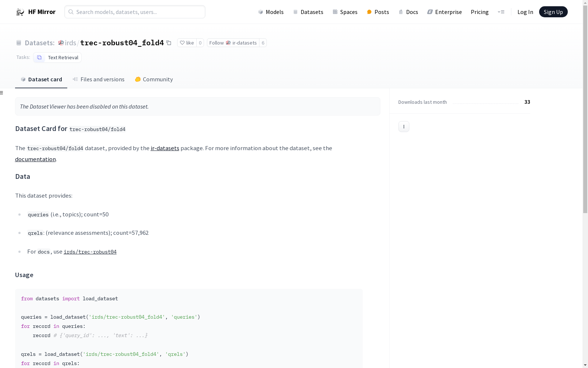Viewport: 588px width, 368px height.
Task: Copy dataset name with the copy icon
Action: click(169, 43)
